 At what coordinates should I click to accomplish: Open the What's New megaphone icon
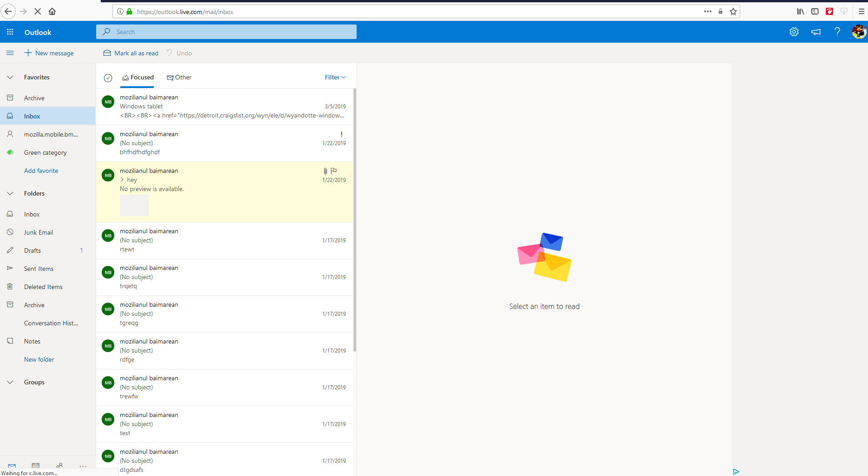[815, 32]
